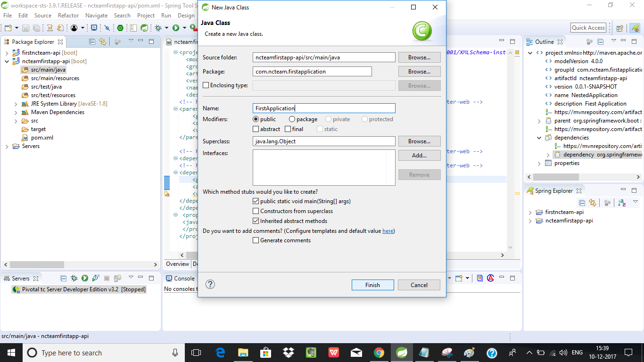Click the help question-mark icon in dialog

[210, 285]
